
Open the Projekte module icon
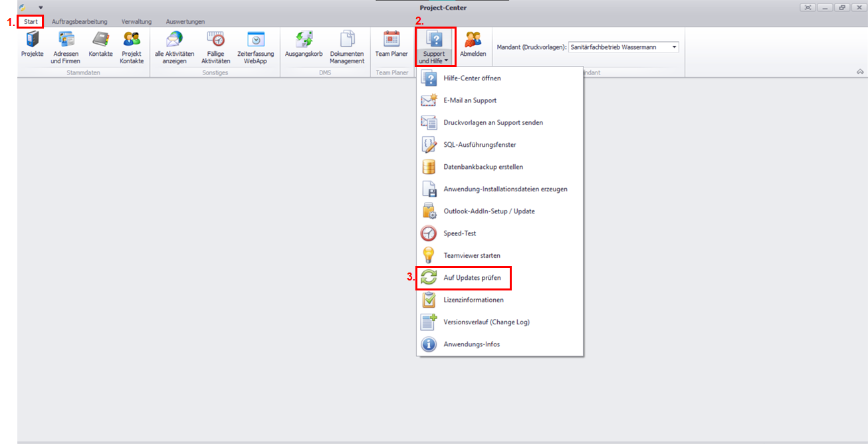(32, 47)
